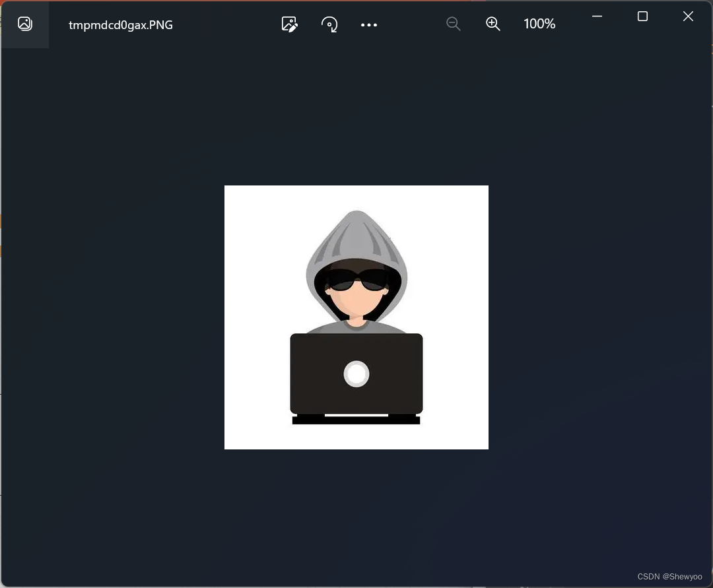The image size is (713, 588).
Task: Rotate the image with rotate icon
Action: (x=329, y=24)
